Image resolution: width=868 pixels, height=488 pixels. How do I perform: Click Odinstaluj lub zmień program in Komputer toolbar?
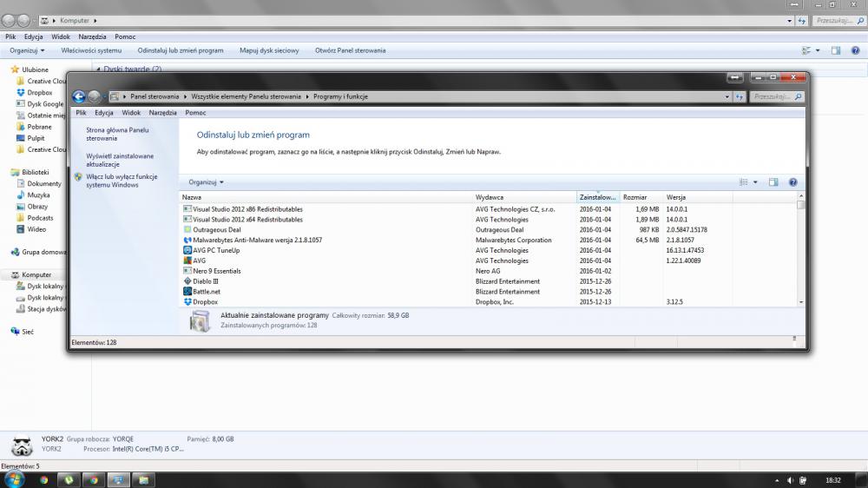coord(181,50)
